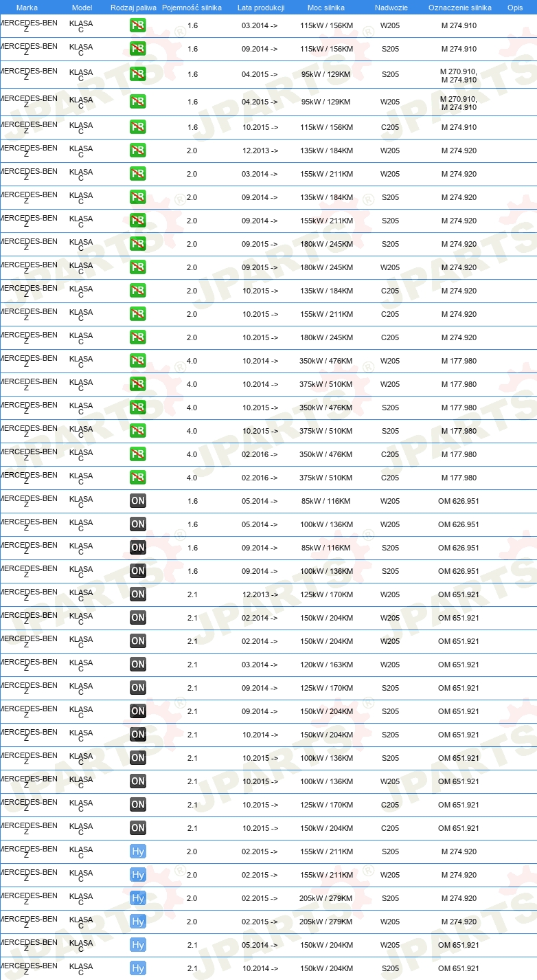This screenshot has width=537, height=980.
Task: Select the OM 651.921 cell in the hybrid 05.2014 row
Action: point(459,945)
